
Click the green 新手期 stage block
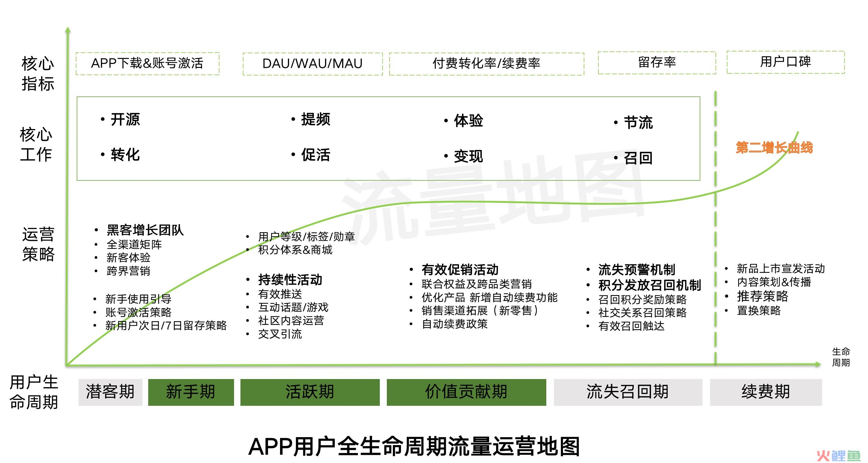191,392
